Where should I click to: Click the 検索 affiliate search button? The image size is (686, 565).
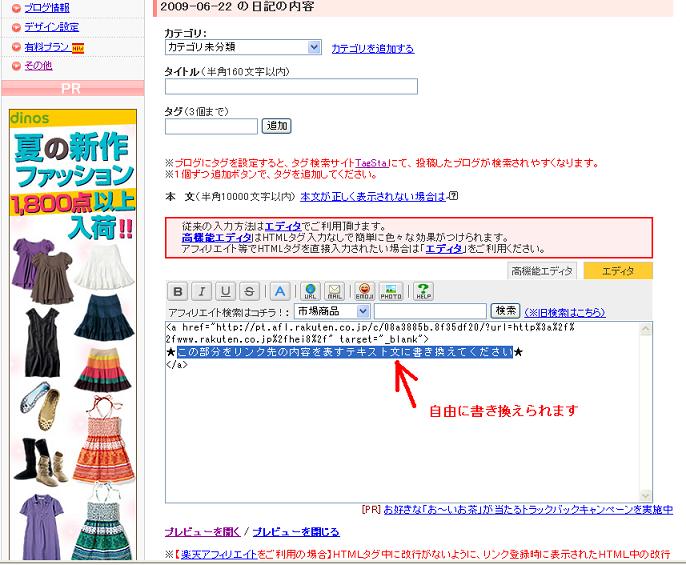pyautogui.click(x=505, y=311)
